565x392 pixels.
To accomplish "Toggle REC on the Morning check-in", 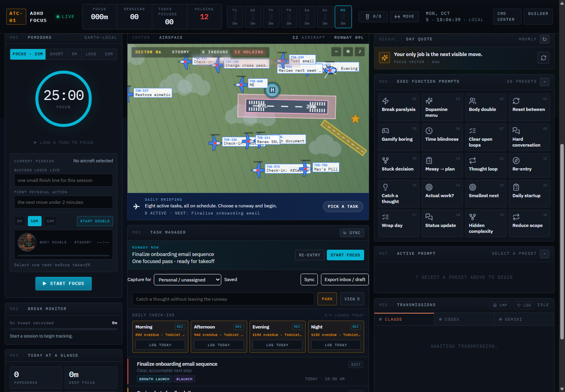I will (x=180, y=327).
